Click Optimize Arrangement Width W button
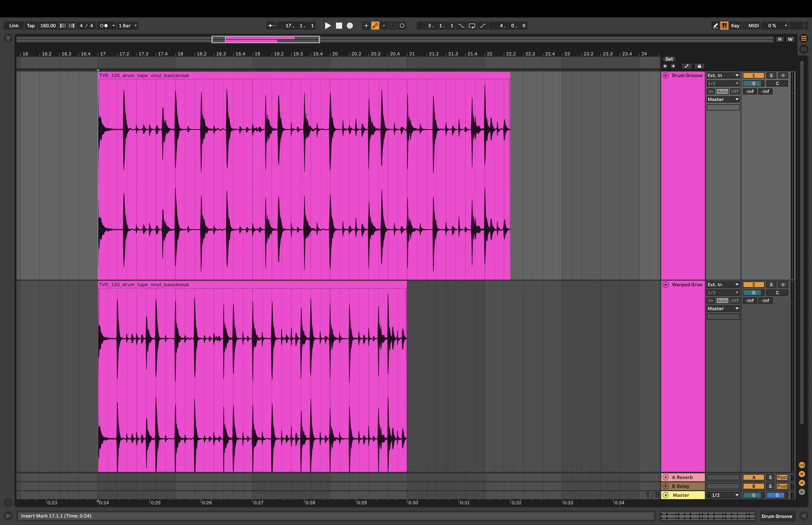This screenshot has width=812, height=525. (790, 39)
